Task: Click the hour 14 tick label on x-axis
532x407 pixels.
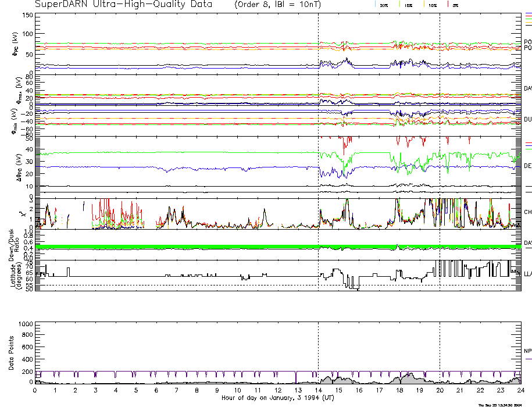Action: pos(318,391)
